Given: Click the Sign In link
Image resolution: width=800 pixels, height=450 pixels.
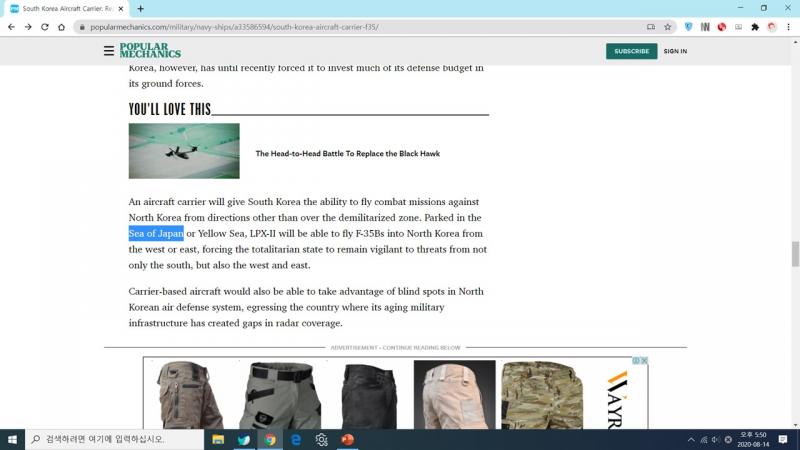Looking at the screenshot, I should (675, 51).
